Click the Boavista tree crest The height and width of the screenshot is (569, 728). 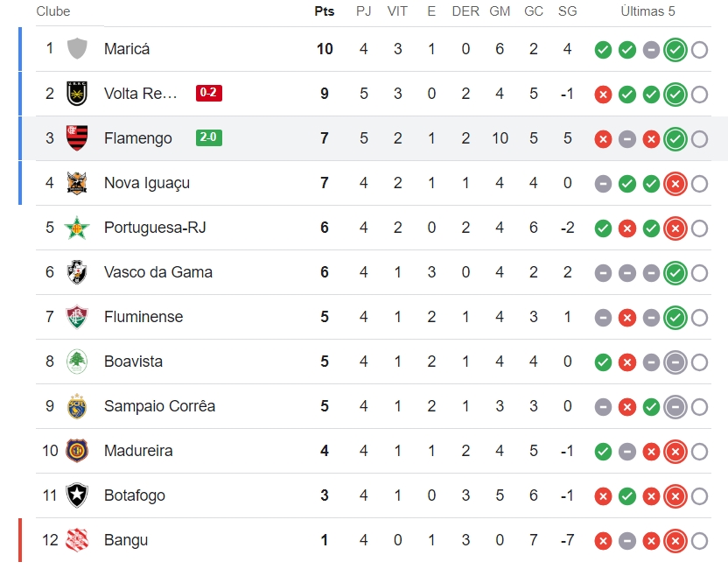(x=77, y=362)
